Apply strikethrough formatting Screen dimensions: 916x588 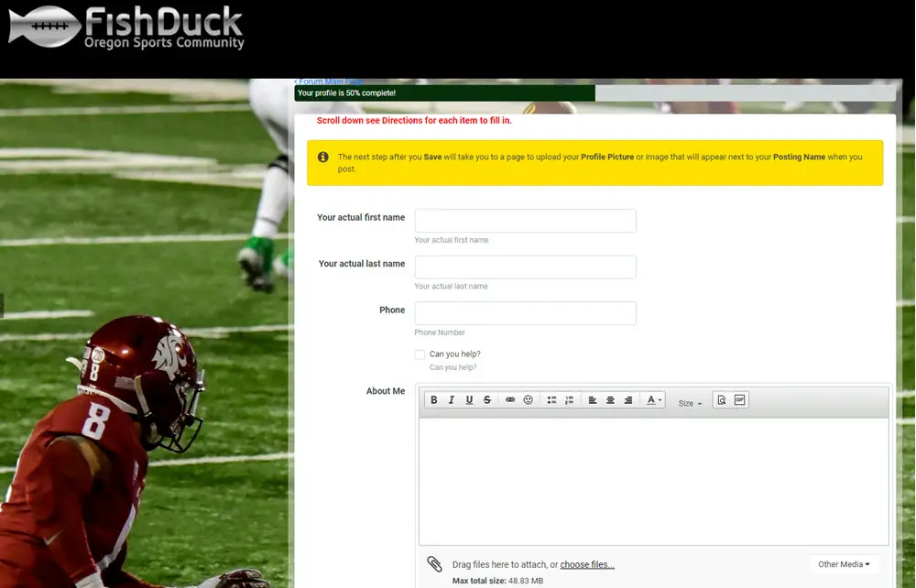[x=487, y=399]
